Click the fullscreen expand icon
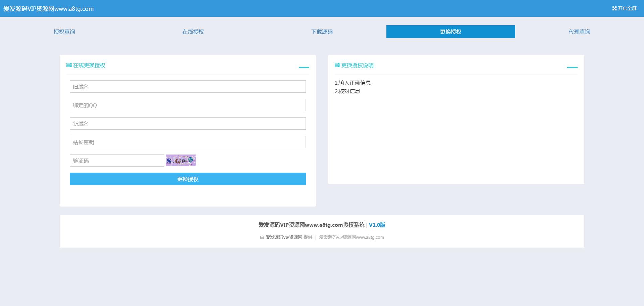This screenshot has width=644, height=306. click(x=614, y=8)
